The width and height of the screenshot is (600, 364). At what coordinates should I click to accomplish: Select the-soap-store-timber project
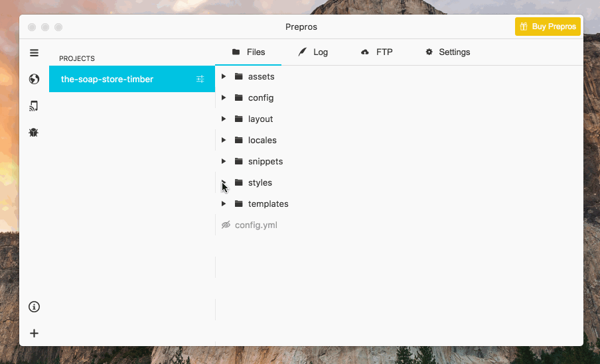click(108, 80)
